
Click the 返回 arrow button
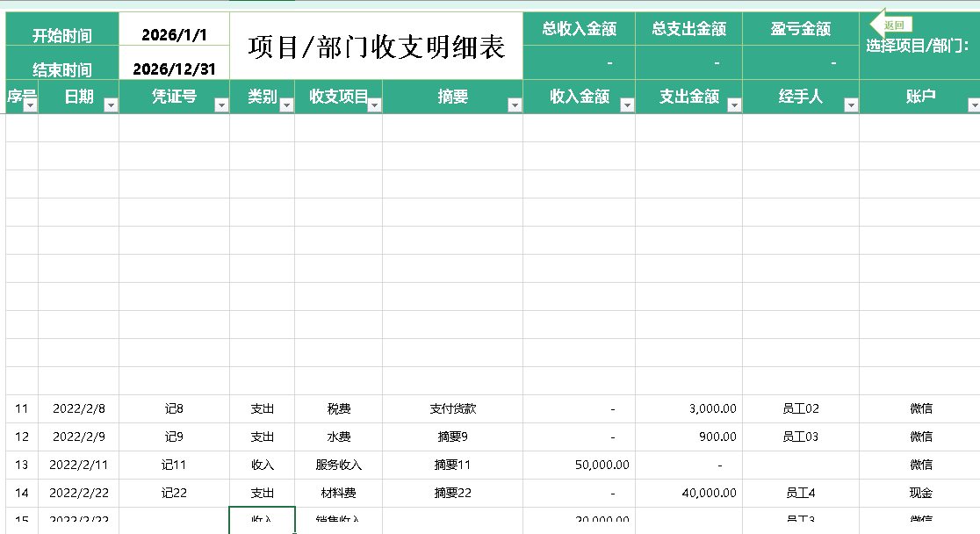click(x=890, y=25)
